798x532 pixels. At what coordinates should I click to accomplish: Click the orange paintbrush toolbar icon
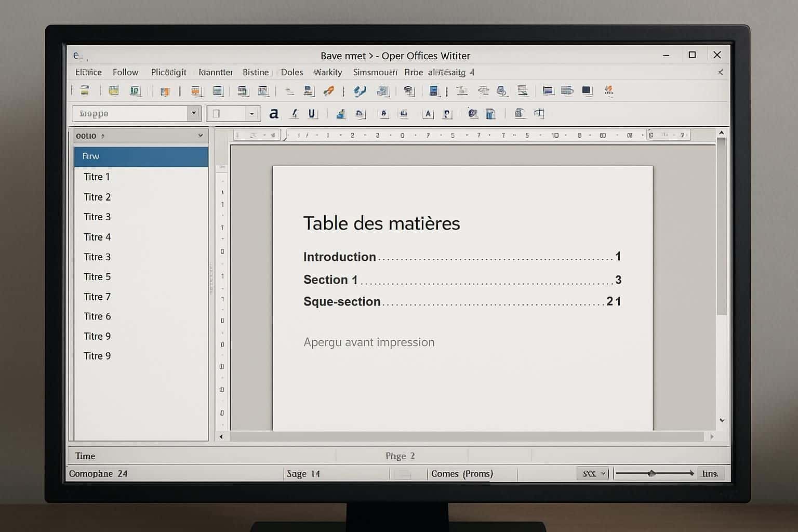coord(328,91)
